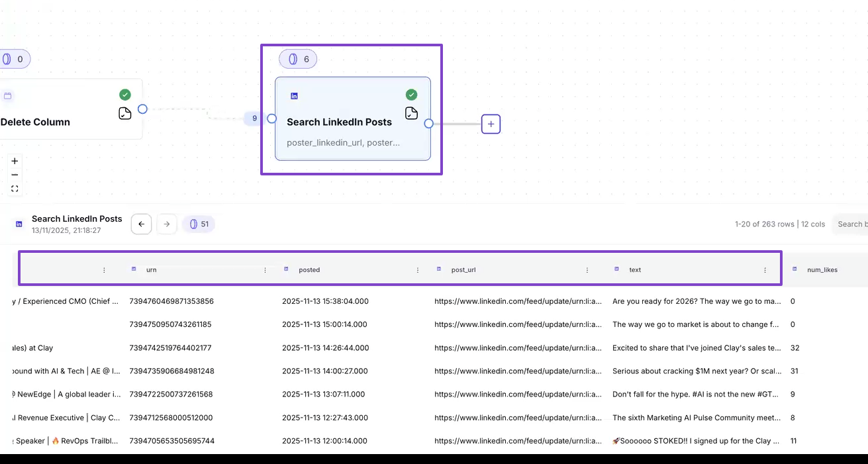Click the text cell 'Don't fall for the hype.'
The image size is (868, 464).
pos(695,394)
